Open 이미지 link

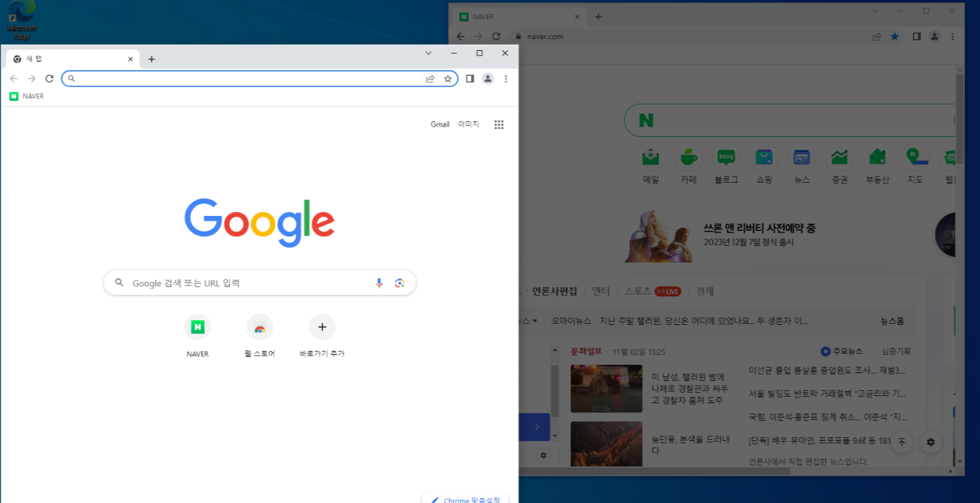(x=468, y=124)
